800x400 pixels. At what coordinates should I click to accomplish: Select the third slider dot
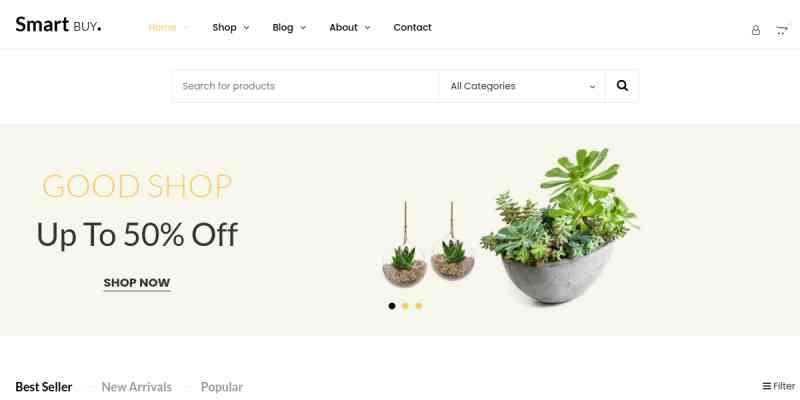point(418,306)
